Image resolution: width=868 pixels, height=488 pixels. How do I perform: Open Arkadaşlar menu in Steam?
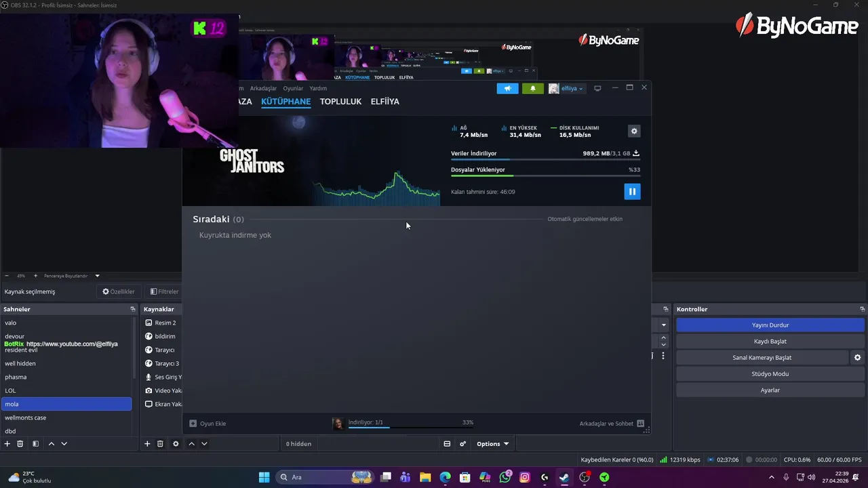263,88
